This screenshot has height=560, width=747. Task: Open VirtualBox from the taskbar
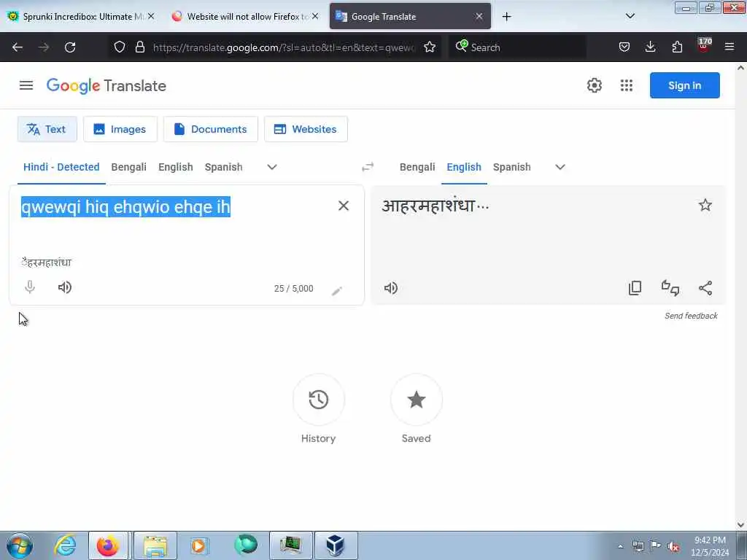click(336, 545)
